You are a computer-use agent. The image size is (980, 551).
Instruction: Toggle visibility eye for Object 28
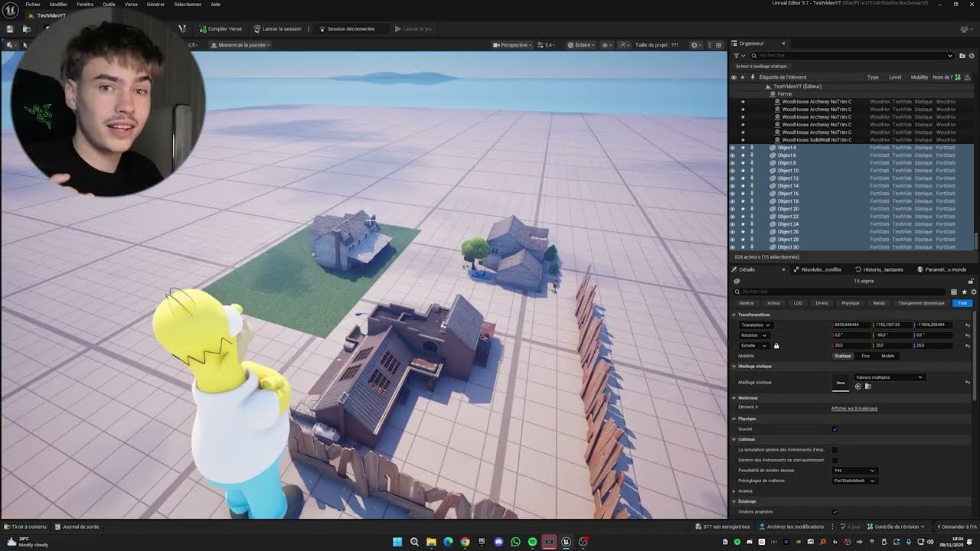point(733,240)
